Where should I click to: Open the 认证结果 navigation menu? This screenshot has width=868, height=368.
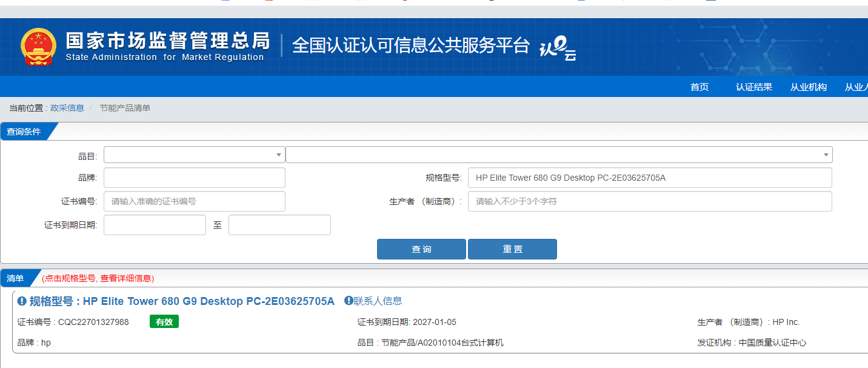tap(754, 87)
